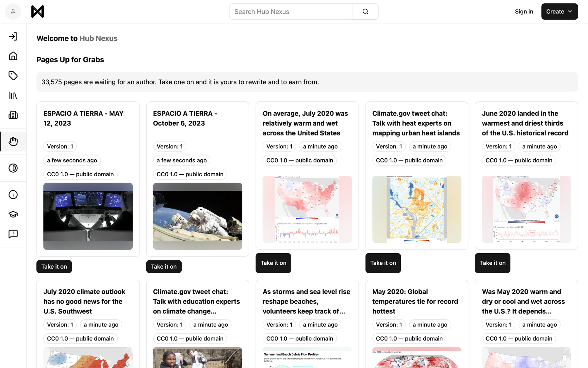Expand the Create dropdown button
588x368 pixels.
coord(559,11)
